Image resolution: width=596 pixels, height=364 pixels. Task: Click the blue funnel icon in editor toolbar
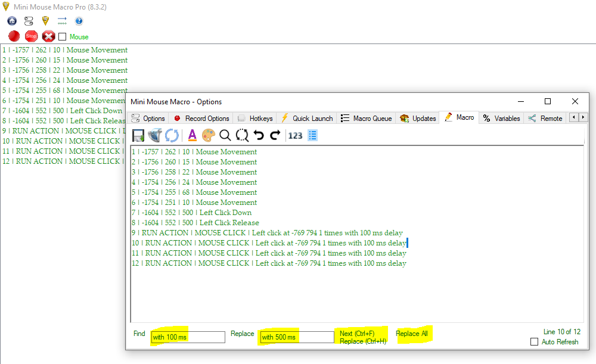155,135
